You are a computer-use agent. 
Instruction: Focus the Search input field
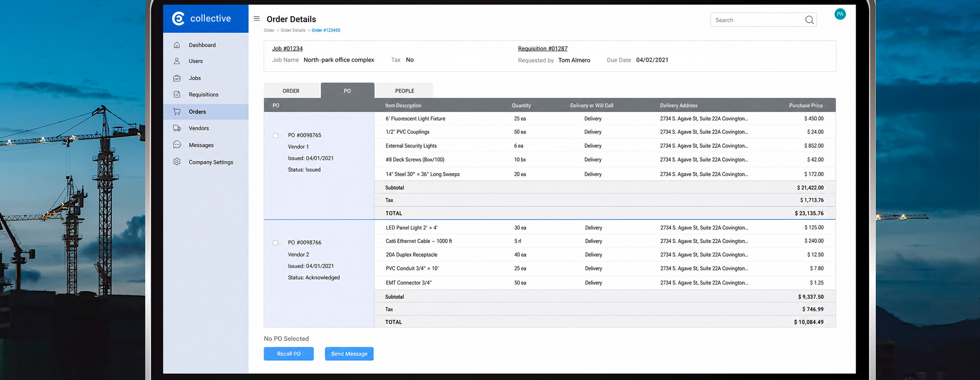tap(764, 20)
